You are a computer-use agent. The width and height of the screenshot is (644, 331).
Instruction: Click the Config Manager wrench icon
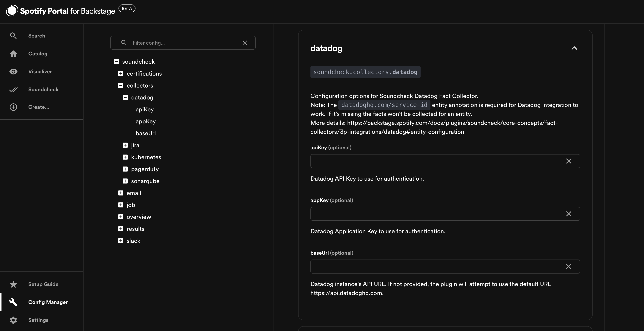coord(13,302)
